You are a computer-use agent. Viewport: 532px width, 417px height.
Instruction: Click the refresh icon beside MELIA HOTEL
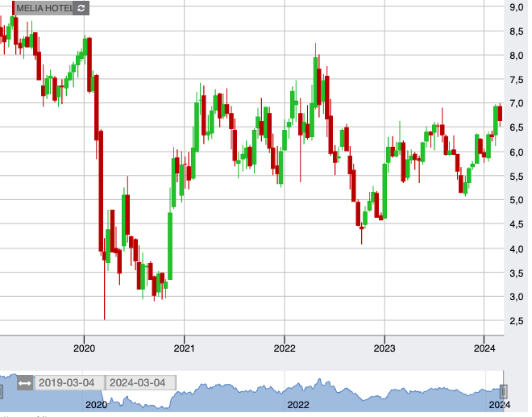pyautogui.click(x=81, y=8)
